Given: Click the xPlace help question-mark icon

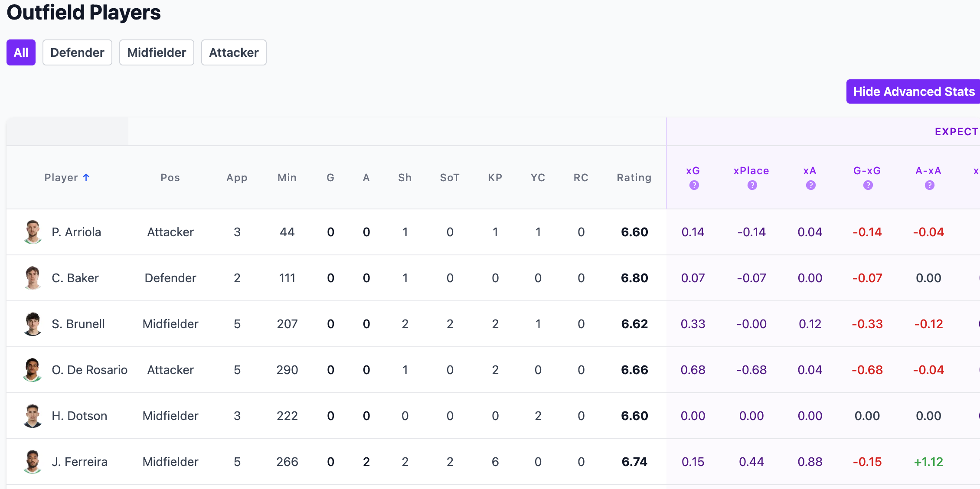Looking at the screenshot, I should (x=752, y=186).
